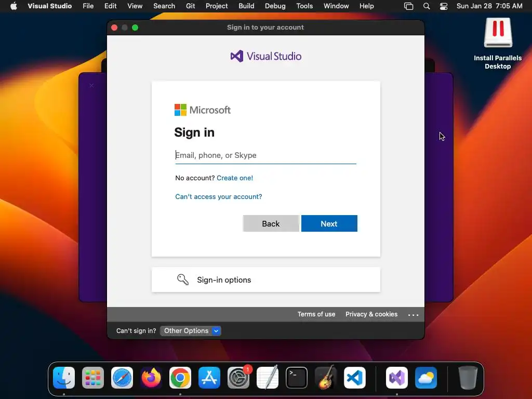
Task: Open the Project menu
Action: [x=217, y=6]
